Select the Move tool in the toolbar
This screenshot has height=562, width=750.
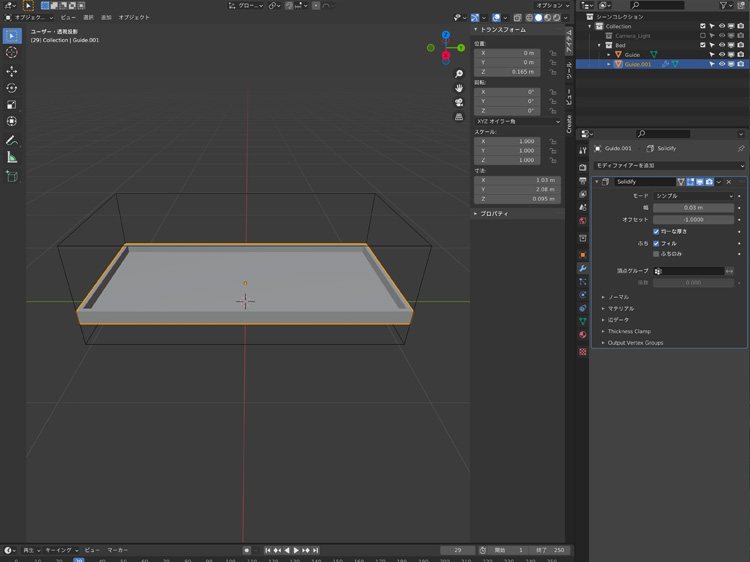pos(12,71)
